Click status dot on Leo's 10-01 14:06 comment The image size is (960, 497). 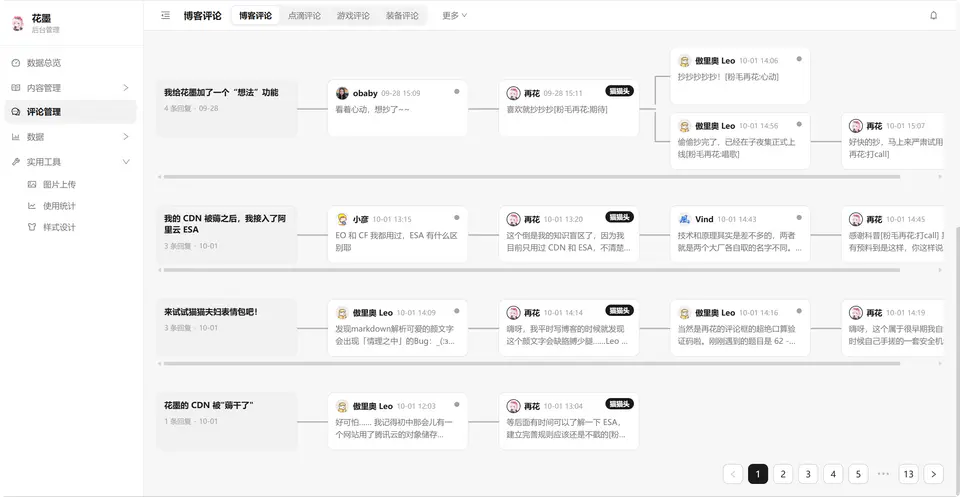pyautogui.click(x=799, y=59)
